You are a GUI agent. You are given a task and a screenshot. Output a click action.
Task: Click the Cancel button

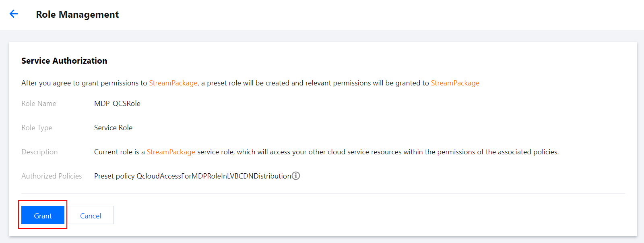click(x=91, y=216)
